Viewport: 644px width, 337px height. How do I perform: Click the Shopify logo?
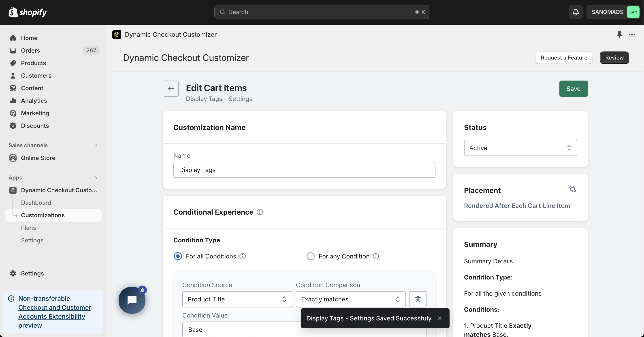pos(28,12)
